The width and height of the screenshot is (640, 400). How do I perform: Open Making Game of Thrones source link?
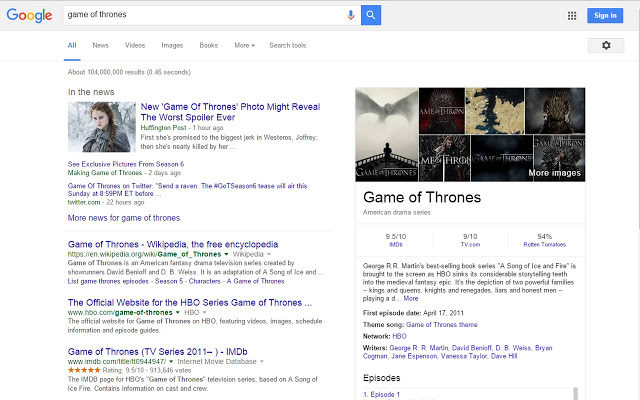[104, 173]
